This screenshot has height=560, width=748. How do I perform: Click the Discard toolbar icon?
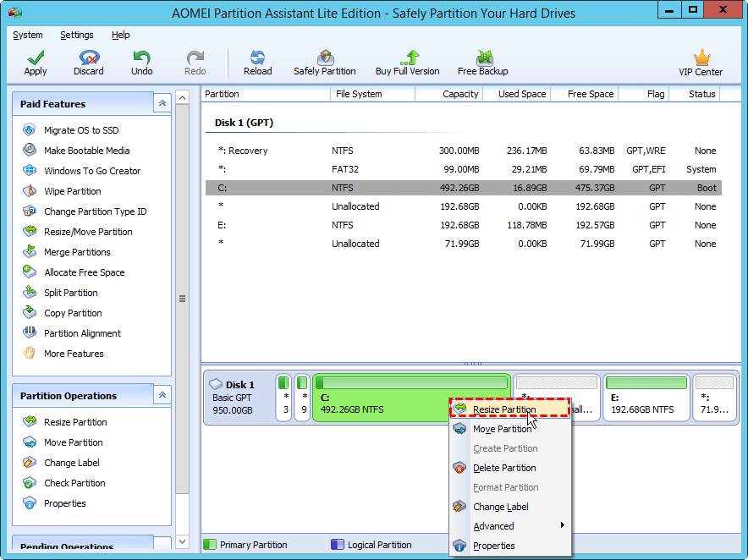pos(89,58)
